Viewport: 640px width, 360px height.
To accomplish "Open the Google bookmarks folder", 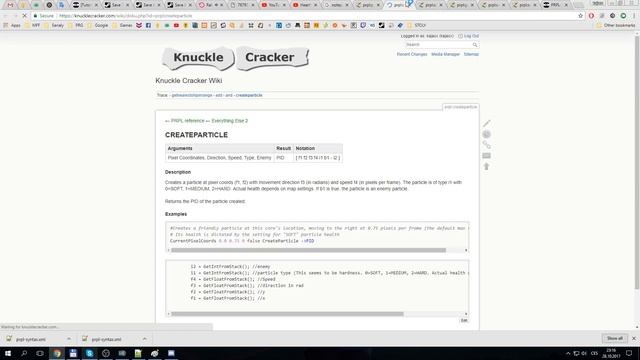I will click(98, 25).
